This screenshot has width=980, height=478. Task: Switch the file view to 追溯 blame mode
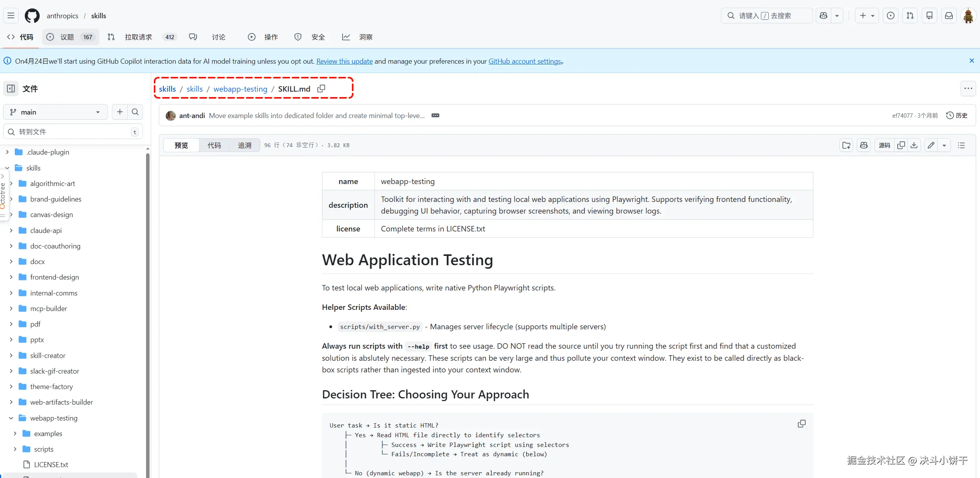point(244,145)
